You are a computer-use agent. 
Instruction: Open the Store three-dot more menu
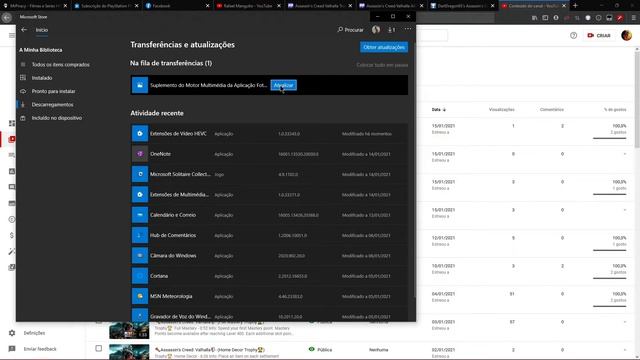(408, 29)
